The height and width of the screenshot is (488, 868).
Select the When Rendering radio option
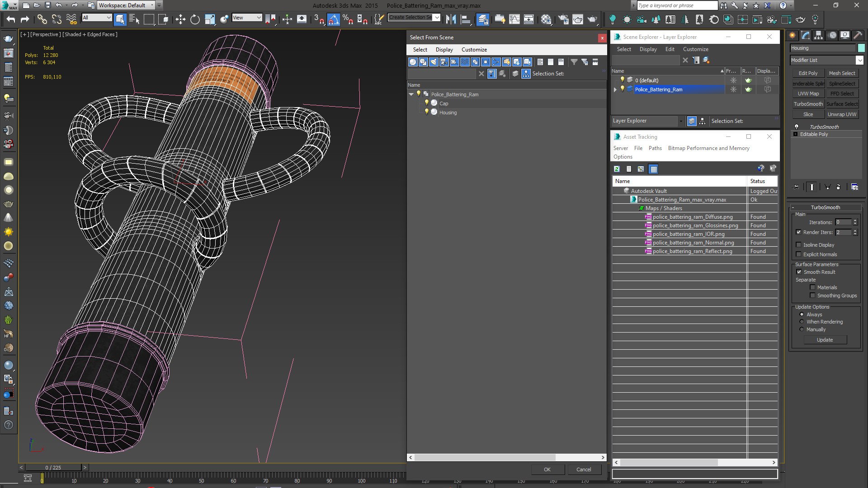tap(802, 322)
